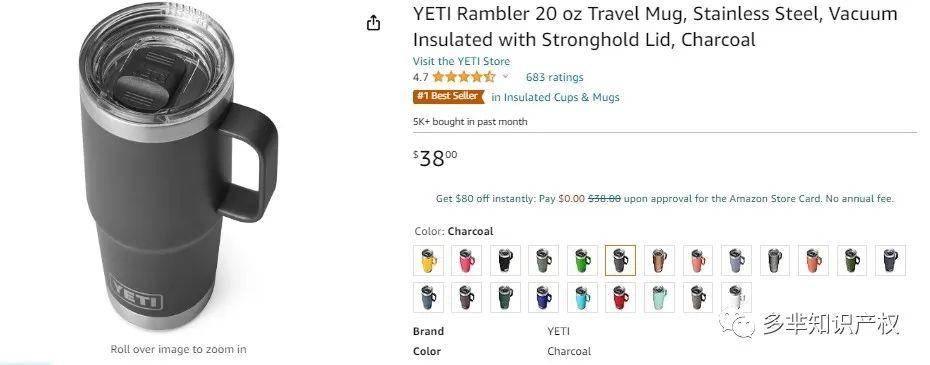Select the currently highlighted Charcoal swatch
The height and width of the screenshot is (365, 930).
620,261
